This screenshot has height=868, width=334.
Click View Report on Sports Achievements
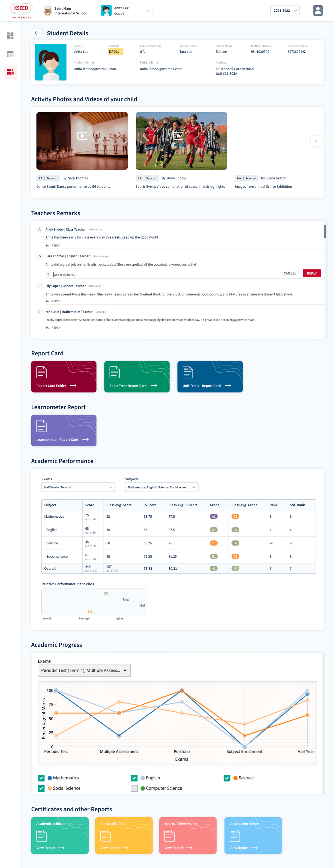click(178, 848)
